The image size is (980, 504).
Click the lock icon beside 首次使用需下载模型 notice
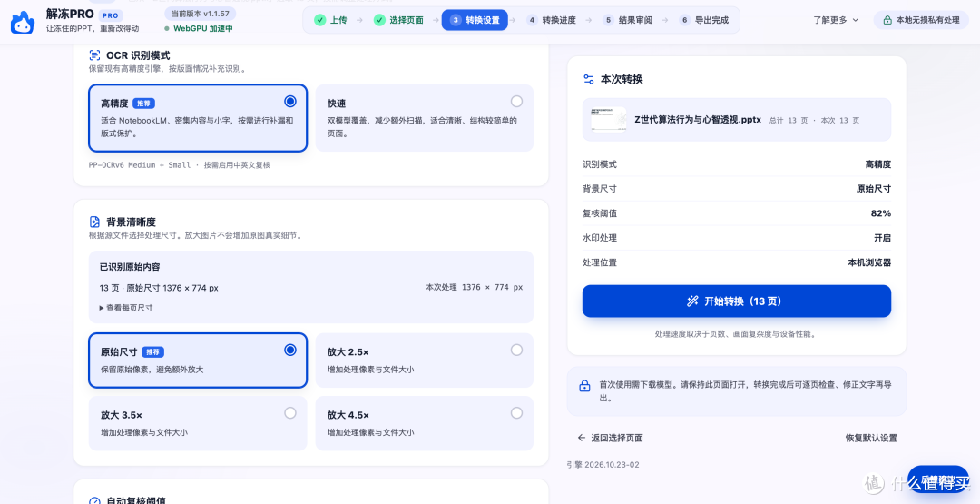click(584, 385)
